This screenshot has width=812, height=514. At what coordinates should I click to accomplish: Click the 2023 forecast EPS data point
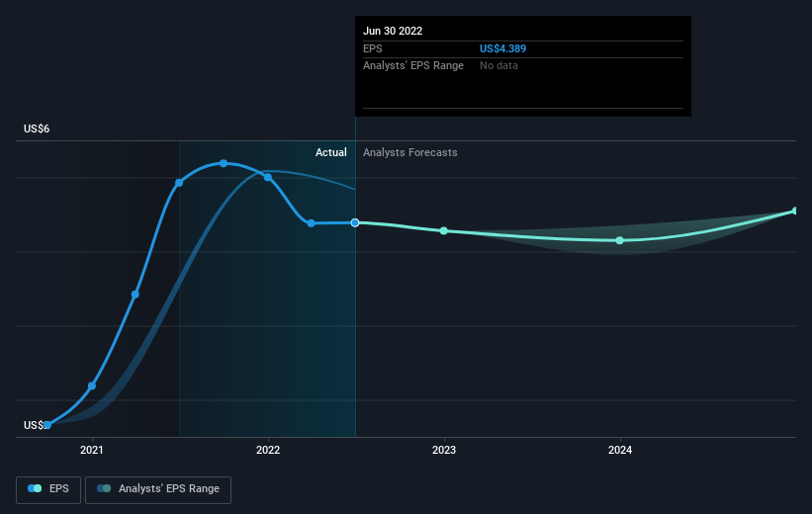444,231
